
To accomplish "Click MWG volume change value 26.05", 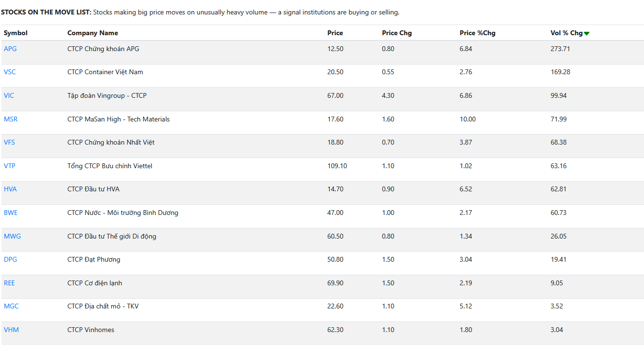I will pos(559,236).
